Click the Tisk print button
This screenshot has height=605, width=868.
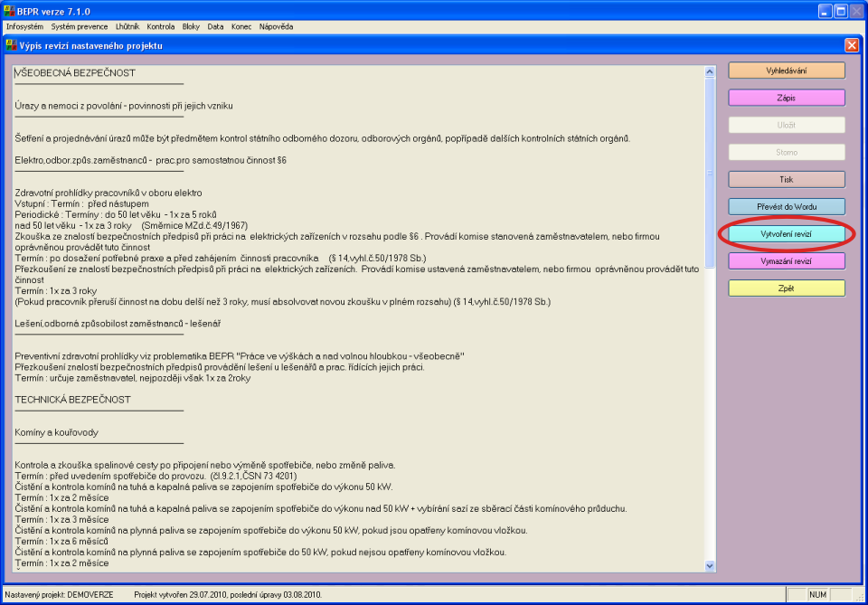(x=787, y=179)
